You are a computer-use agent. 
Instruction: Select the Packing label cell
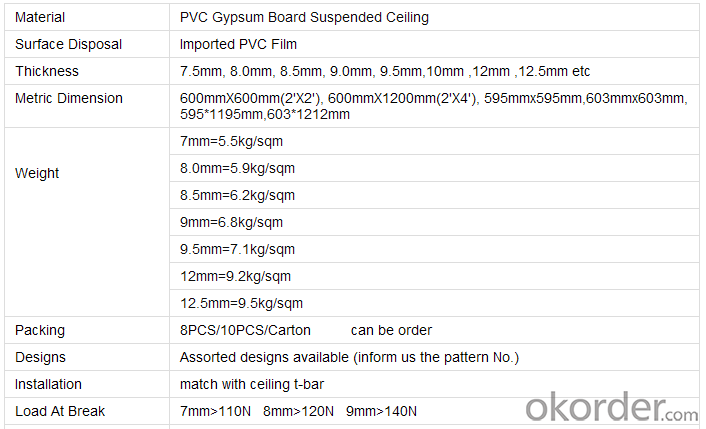[x=87, y=330]
